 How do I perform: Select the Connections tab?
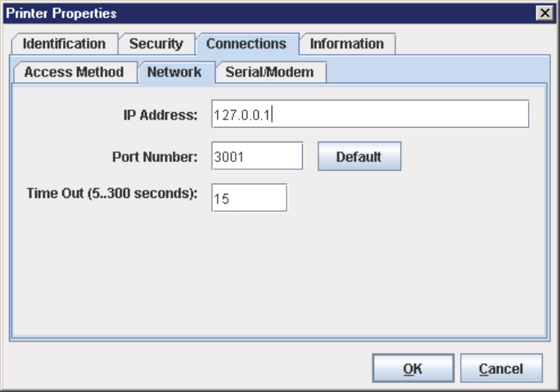click(246, 43)
